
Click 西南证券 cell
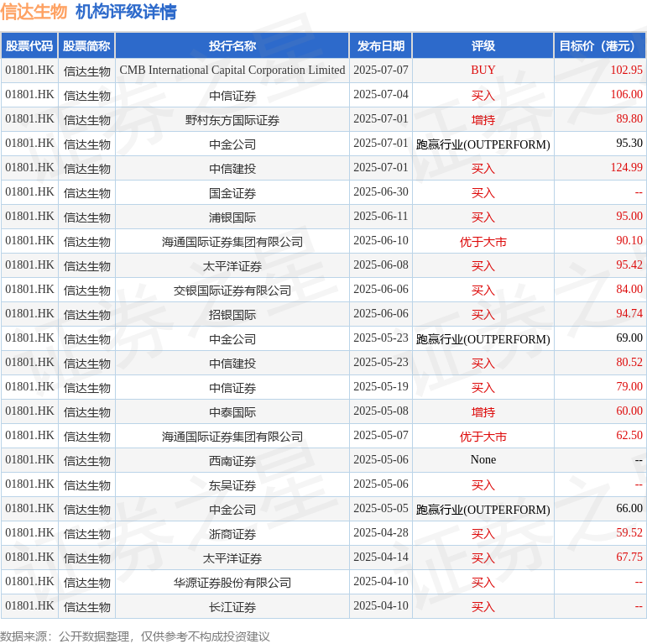[232, 461]
